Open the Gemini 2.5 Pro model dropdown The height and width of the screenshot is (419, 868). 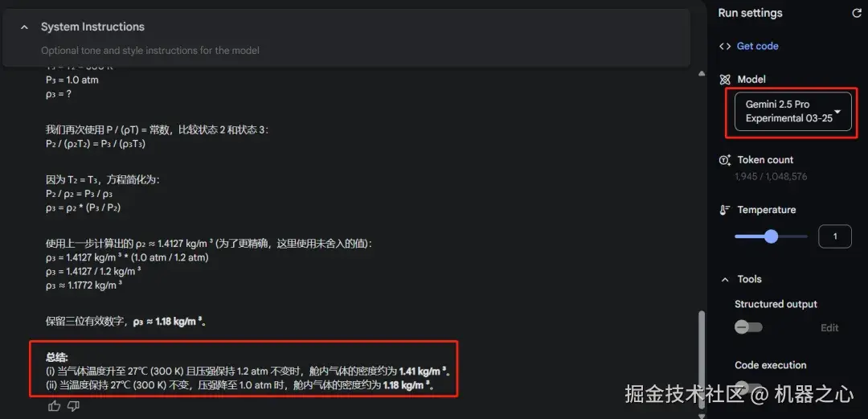point(792,112)
